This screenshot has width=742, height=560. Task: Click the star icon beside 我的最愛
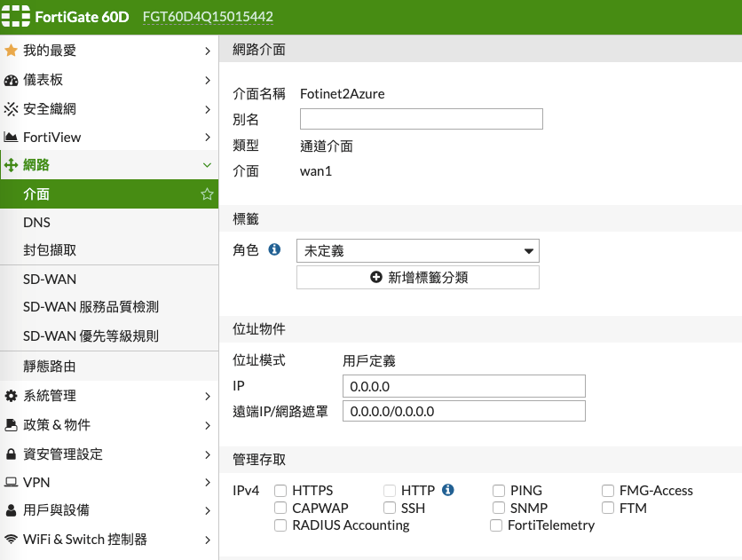click(11, 50)
